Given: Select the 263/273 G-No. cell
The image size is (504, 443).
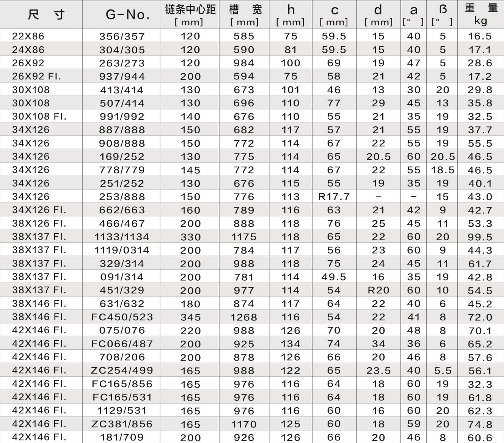Looking at the screenshot, I should coord(122,63).
